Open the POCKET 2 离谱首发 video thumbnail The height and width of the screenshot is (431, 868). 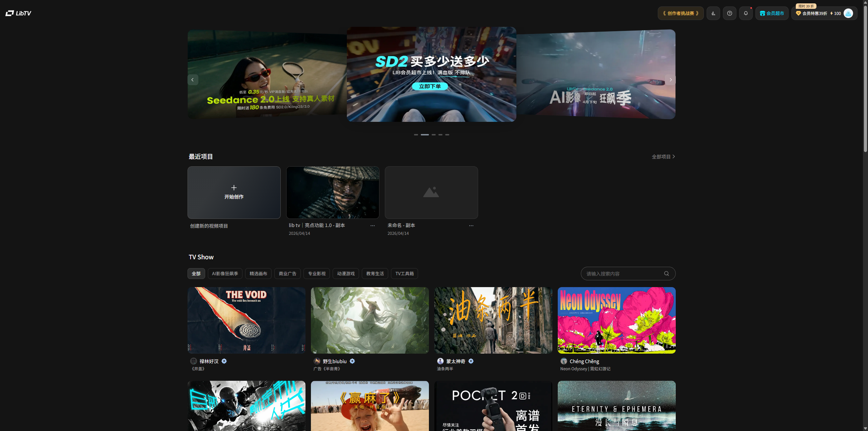pos(493,406)
